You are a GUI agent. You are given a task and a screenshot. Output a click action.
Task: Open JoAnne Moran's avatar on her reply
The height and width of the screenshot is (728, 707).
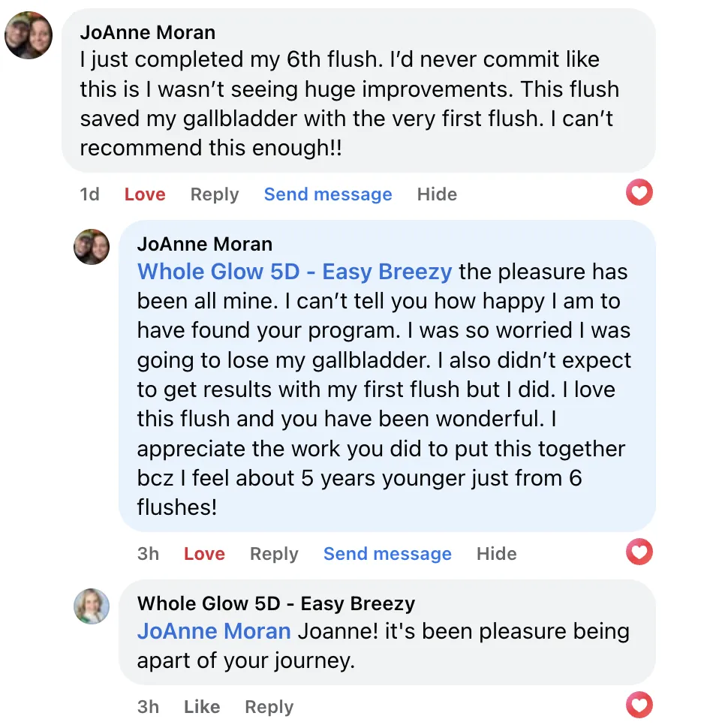92,247
